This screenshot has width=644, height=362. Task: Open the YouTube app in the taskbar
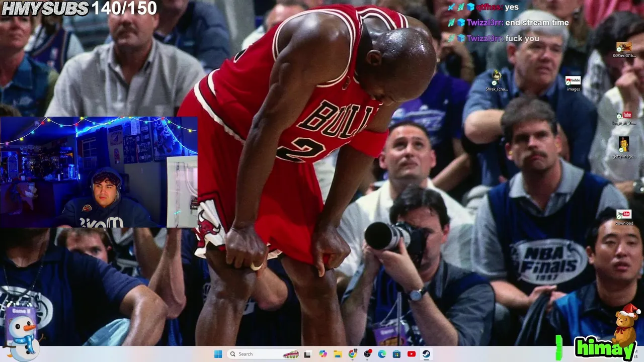412,354
